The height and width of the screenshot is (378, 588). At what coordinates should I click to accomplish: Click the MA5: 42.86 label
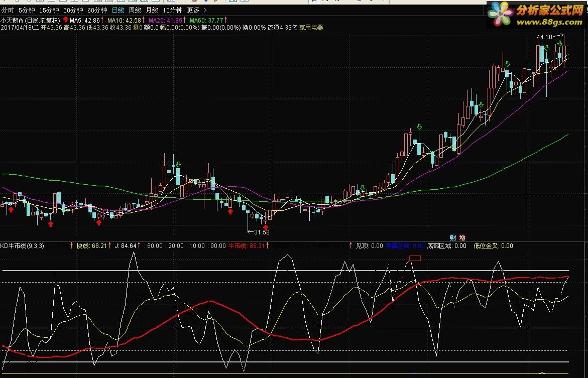pyautogui.click(x=85, y=20)
